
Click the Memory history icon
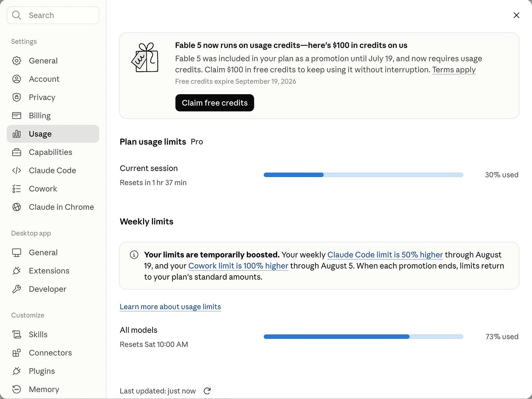pos(17,389)
